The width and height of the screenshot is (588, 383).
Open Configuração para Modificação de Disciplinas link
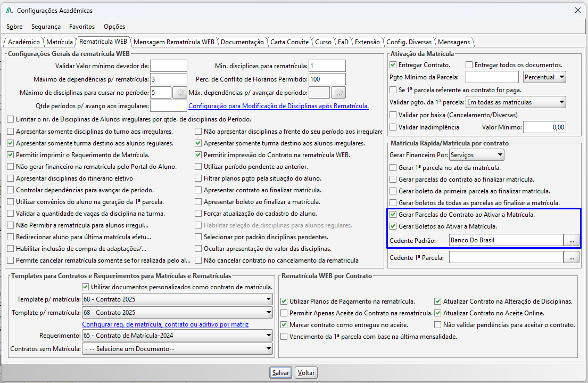tap(279, 106)
